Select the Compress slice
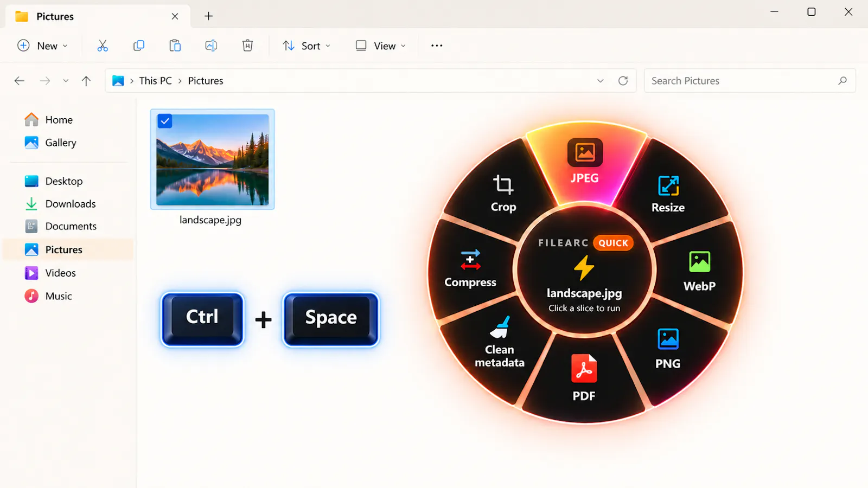Screen dimensions: 868x488 (470, 268)
